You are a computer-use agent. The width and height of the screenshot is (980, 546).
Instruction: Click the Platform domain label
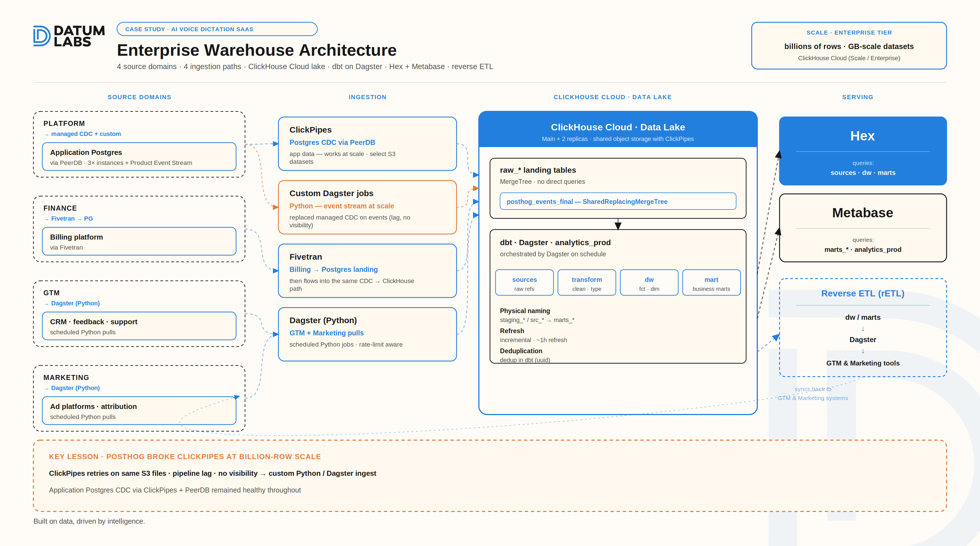(64, 123)
